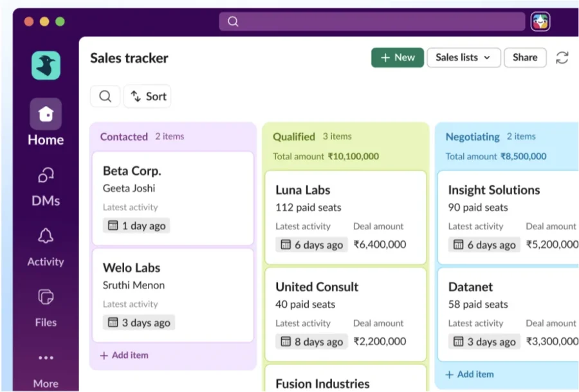
Task: Open the United Consult card
Action: [x=345, y=314]
